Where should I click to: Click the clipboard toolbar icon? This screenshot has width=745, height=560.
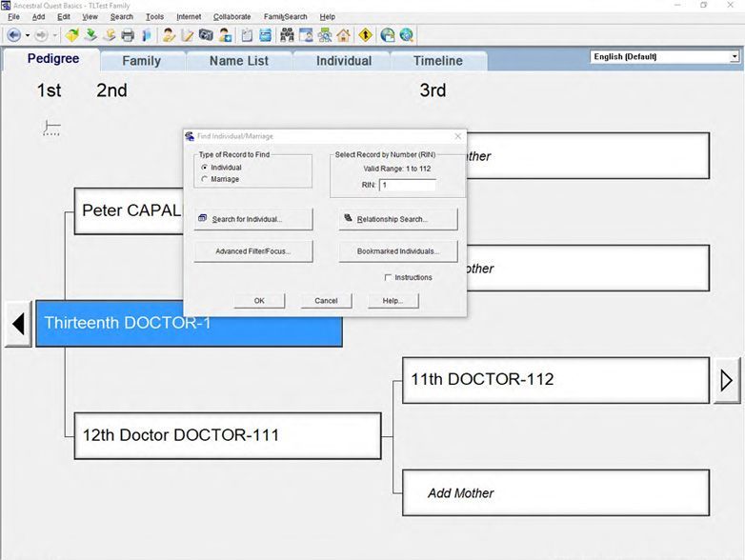[247, 35]
